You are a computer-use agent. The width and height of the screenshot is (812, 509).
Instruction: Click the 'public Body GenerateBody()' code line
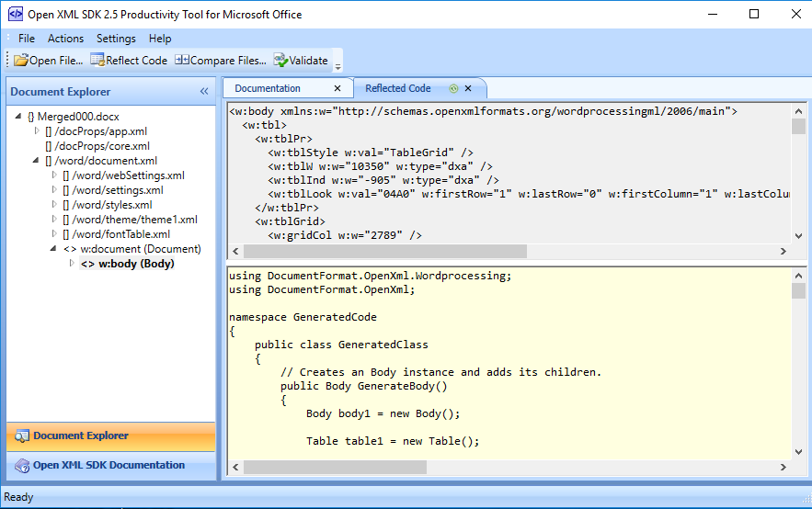(x=364, y=386)
